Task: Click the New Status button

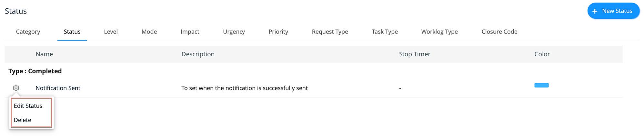Action: pyautogui.click(x=613, y=11)
